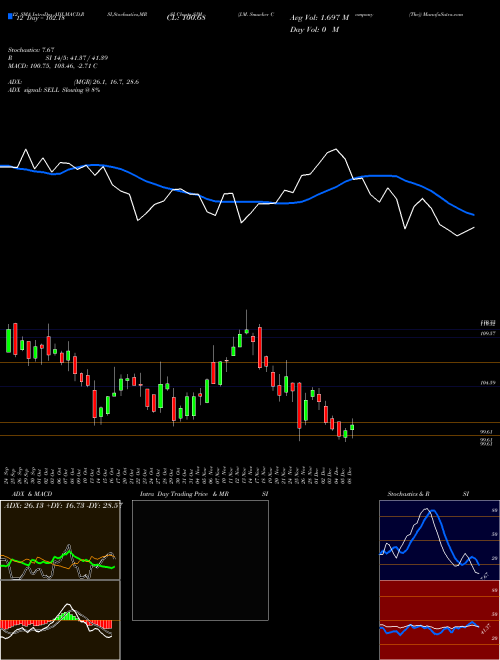The image size is (500, 660).
Task: Click the 'J.M. Smucker C' company title
Action: click(256, 14)
